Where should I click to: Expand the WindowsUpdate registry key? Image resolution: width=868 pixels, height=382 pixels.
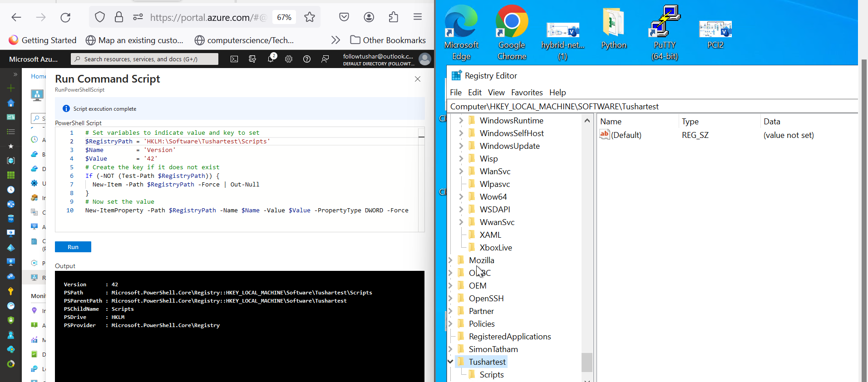461,146
